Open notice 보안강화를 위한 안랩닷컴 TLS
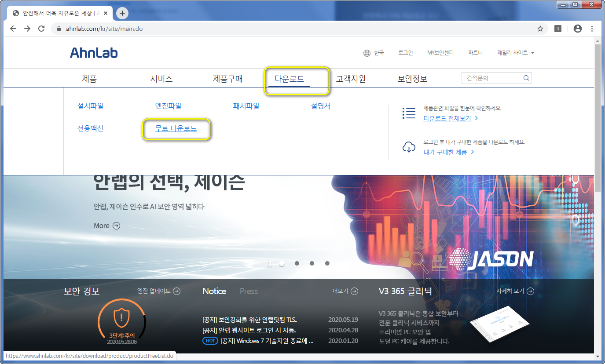Screen dimensions: 605x364 point(249,320)
